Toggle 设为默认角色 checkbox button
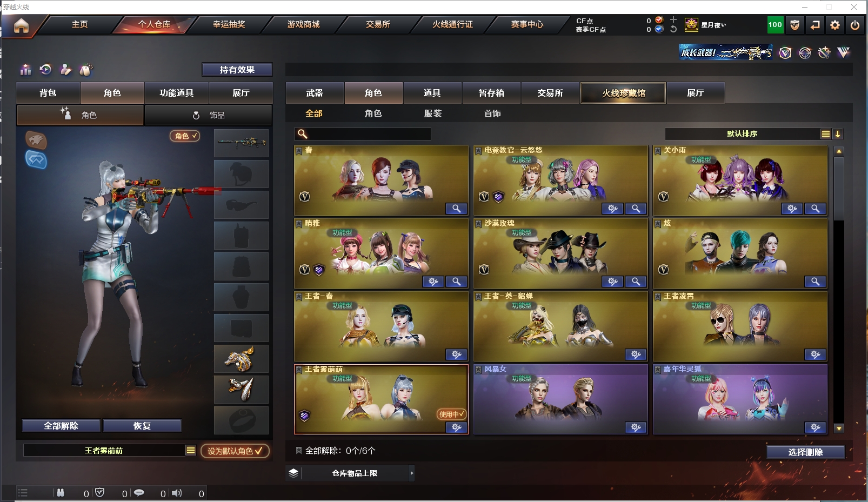This screenshot has width=868, height=502. [235, 451]
